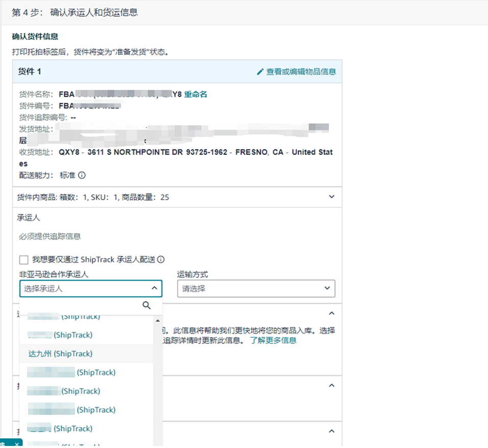Click the magnifier search icon in carrier list

[x=147, y=305]
